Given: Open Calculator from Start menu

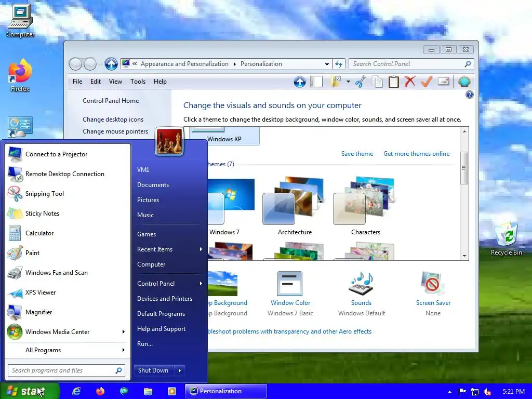Looking at the screenshot, I should point(68,233).
